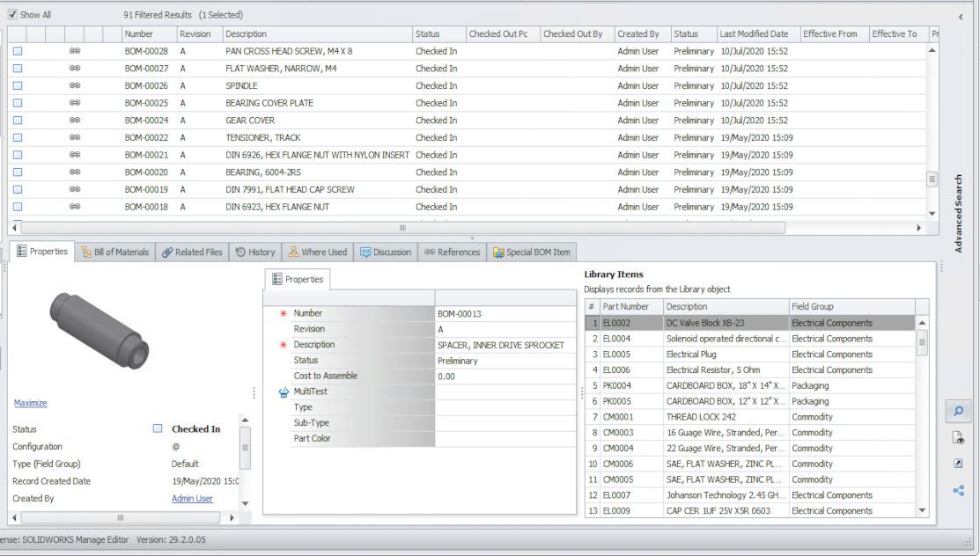Click the link icon in BOM-00027 row
The width and height of the screenshot is (980, 556).
click(74, 68)
